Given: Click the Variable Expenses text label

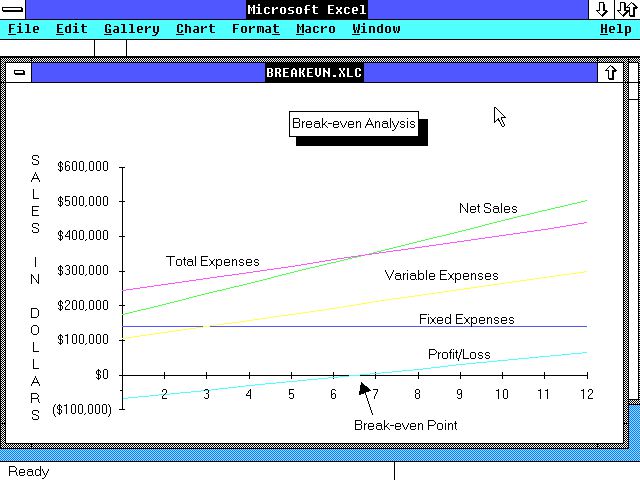Looking at the screenshot, I should click(x=441, y=275).
